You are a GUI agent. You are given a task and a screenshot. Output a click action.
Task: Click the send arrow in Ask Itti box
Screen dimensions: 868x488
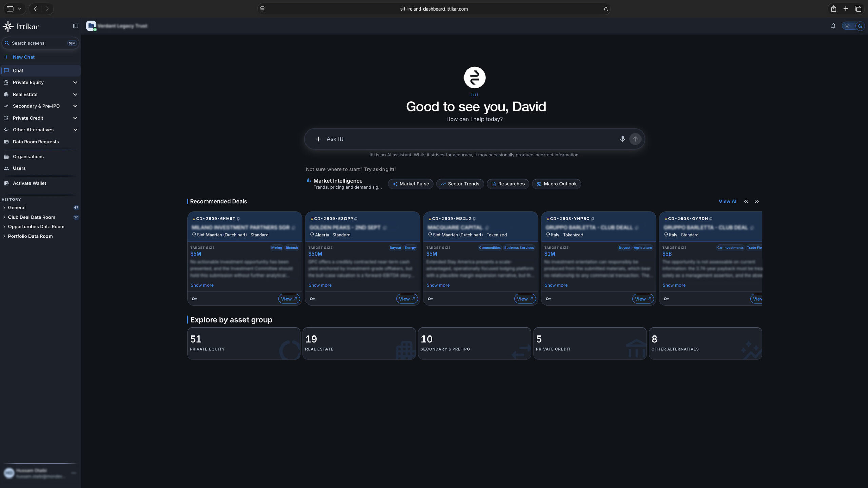click(x=635, y=139)
